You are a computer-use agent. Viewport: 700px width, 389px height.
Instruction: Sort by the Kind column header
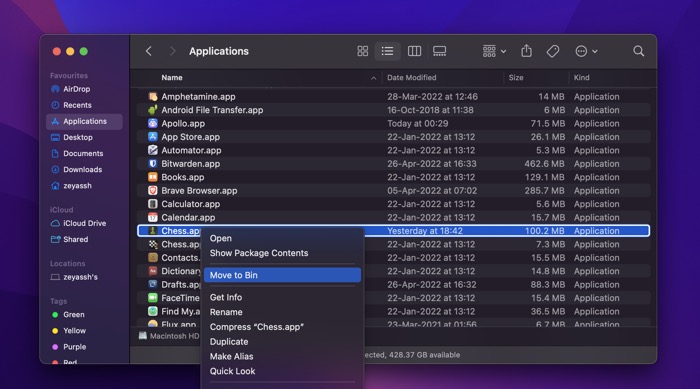tap(581, 78)
